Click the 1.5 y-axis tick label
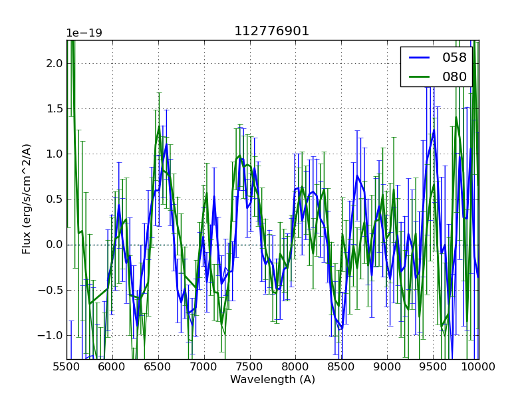The image size is (532, 399). click(54, 109)
